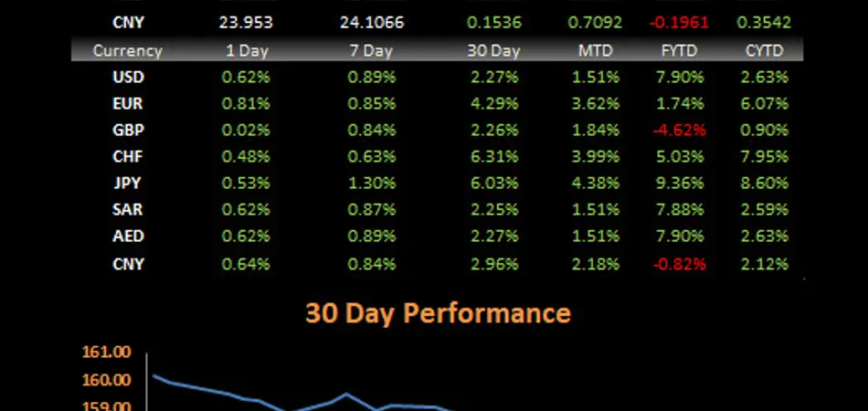Click the blue performance line in chart
This screenshot has width=868, height=411.
click(228, 394)
